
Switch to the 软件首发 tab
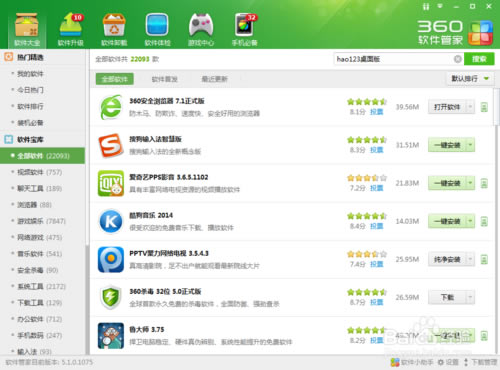coord(165,79)
